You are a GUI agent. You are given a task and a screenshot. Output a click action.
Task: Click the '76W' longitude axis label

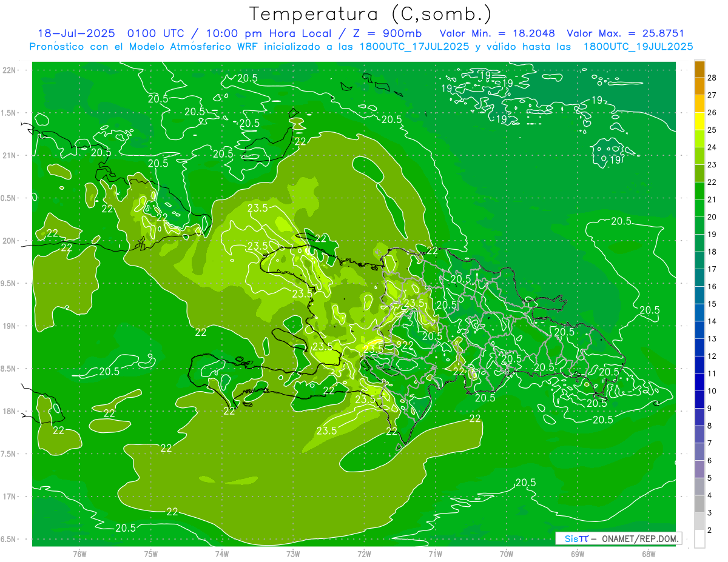pos(79,554)
